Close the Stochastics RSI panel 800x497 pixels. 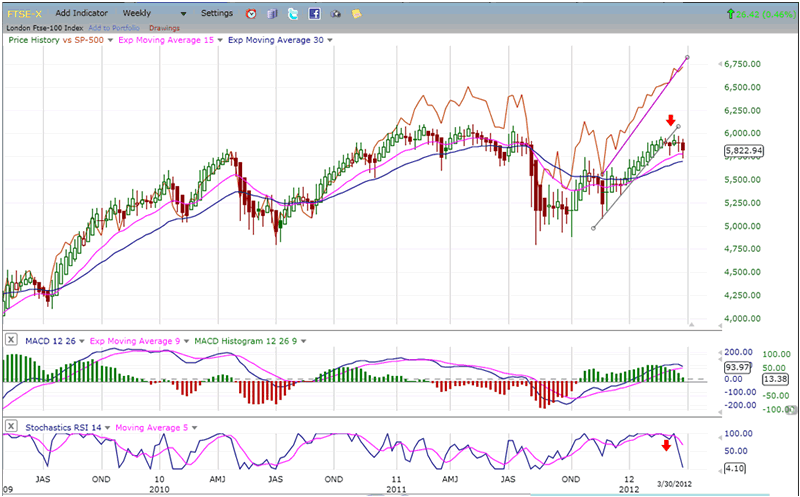[11, 427]
